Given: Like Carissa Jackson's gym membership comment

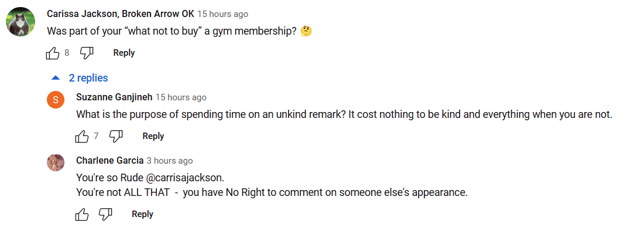Looking at the screenshot, I should click(x=53, y=53).
